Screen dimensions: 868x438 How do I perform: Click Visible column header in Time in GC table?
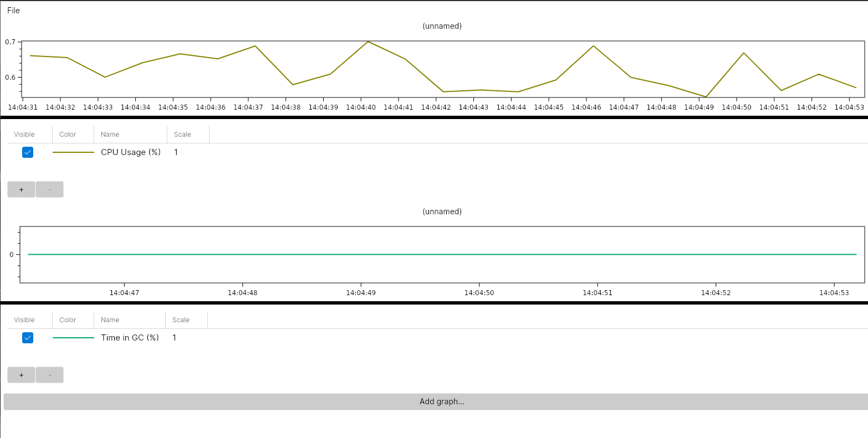[24, 320]
